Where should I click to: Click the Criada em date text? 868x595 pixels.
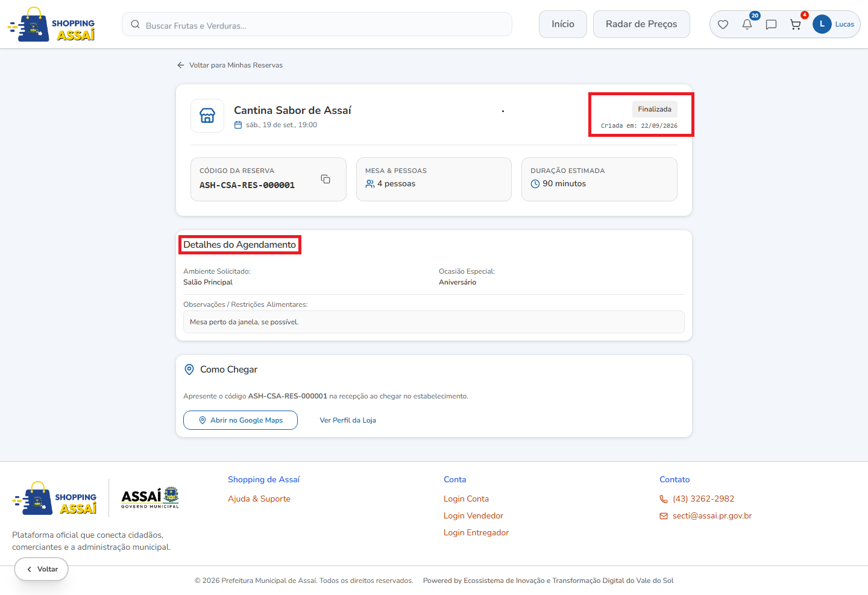coord(639,126)
